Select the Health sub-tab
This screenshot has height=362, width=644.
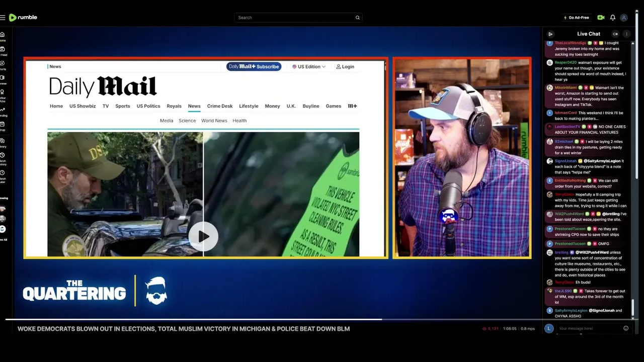pyautogui.click(x=239, y=121)
